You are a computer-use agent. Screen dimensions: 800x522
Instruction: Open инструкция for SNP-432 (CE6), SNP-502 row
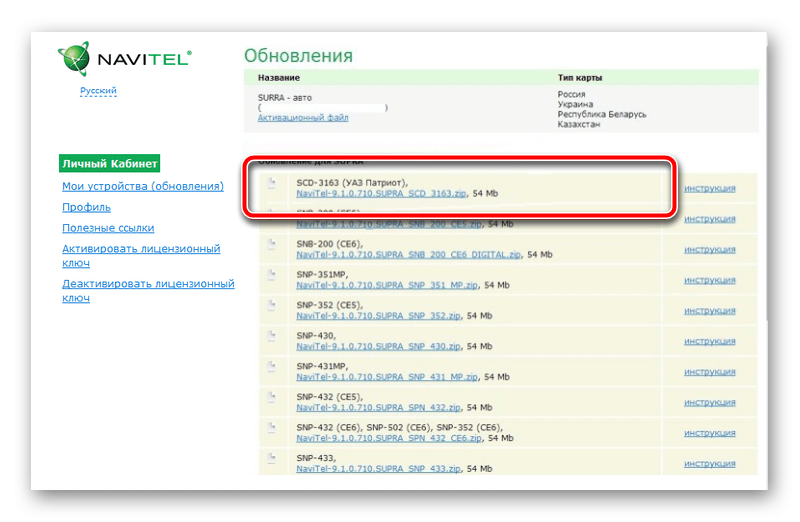click(710, 433)
